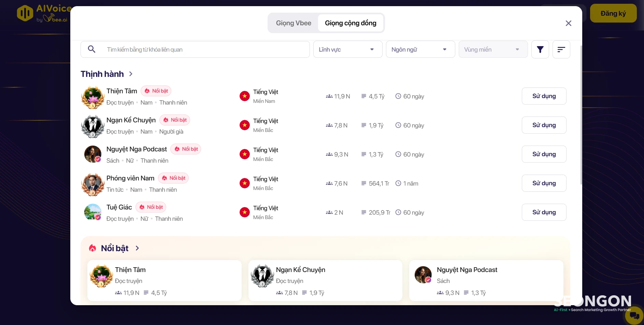Image resolution: width=644 pixels, height=325 pixels.
Task: Use the Tuệ Giác voice
Action: point(544,212)
